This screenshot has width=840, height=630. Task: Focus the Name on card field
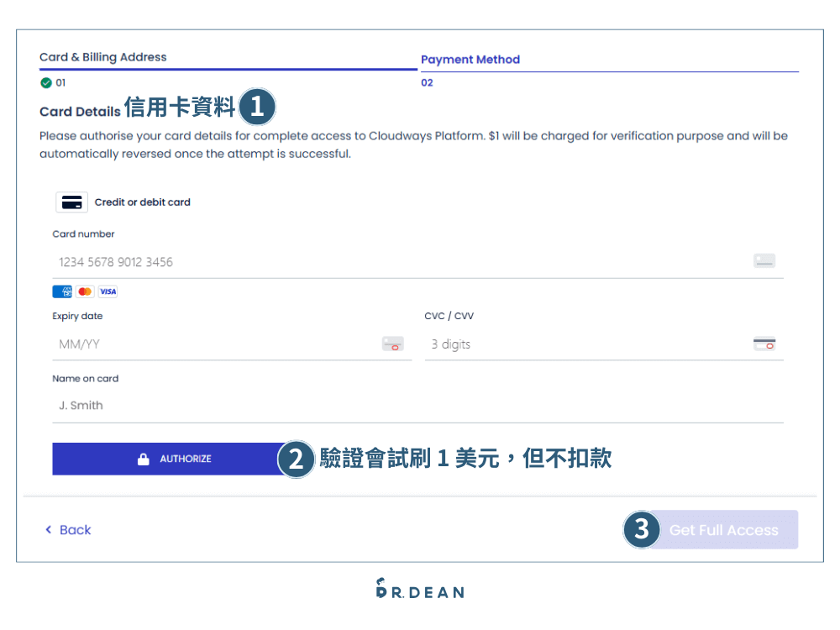[x=417, y=406]
